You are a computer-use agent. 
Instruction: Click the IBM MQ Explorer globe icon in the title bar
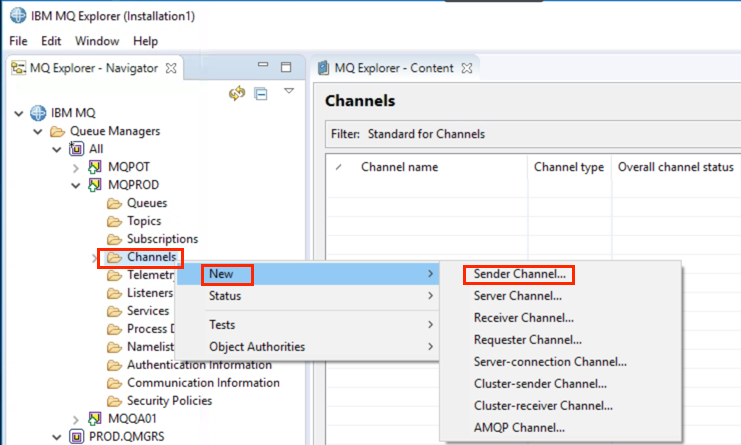18,16
